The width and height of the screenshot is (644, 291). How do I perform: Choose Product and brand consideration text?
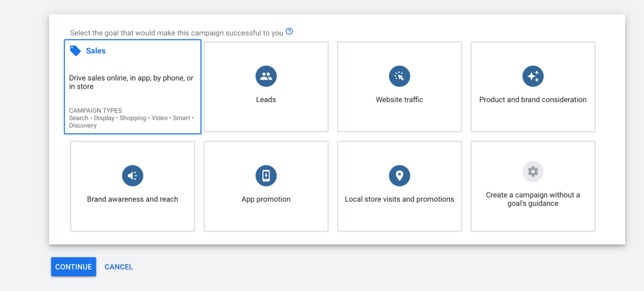[x=532, y=100]
